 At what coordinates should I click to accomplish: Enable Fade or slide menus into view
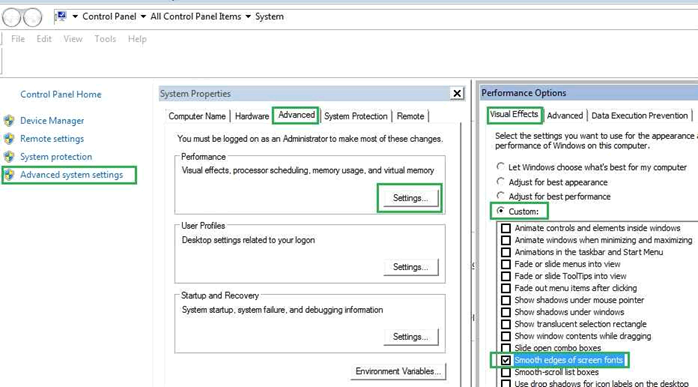point(506,265)
